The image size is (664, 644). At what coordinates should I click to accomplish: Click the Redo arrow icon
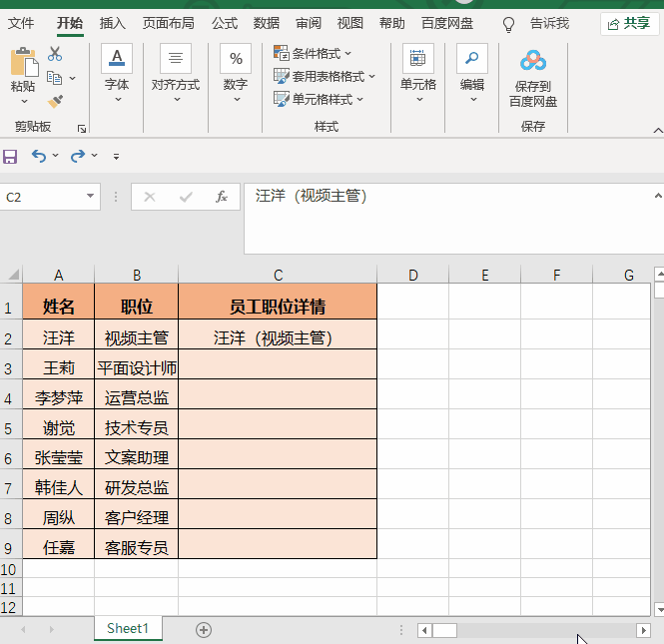coord(78,156)
